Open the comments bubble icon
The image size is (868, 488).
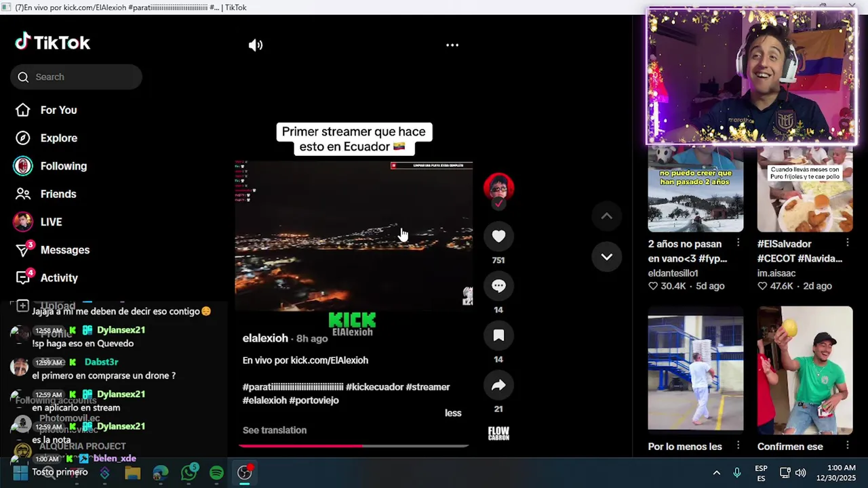[x=498, y=285]
